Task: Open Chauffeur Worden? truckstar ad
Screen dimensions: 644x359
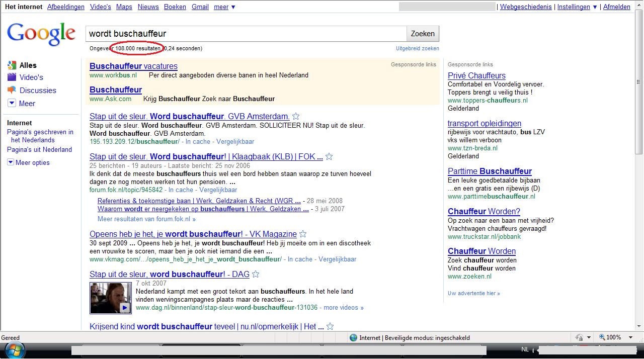Action: point(484,211)
